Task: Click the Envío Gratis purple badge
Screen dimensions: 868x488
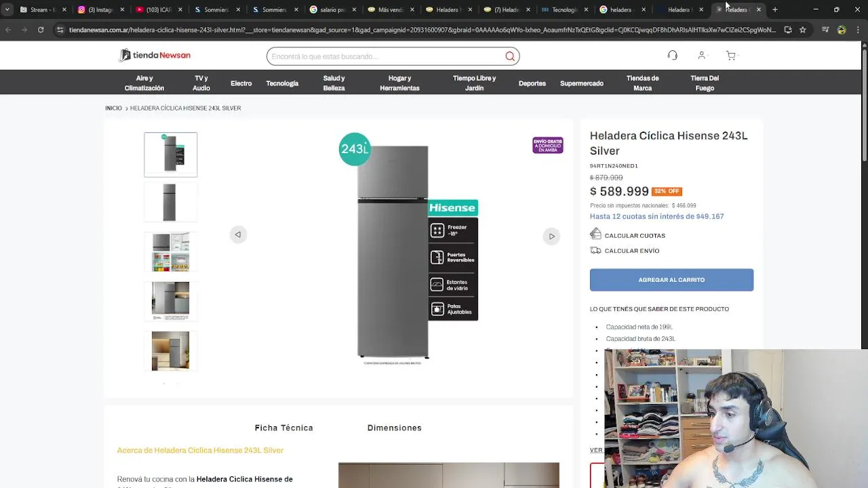Action: click(548, 145)
